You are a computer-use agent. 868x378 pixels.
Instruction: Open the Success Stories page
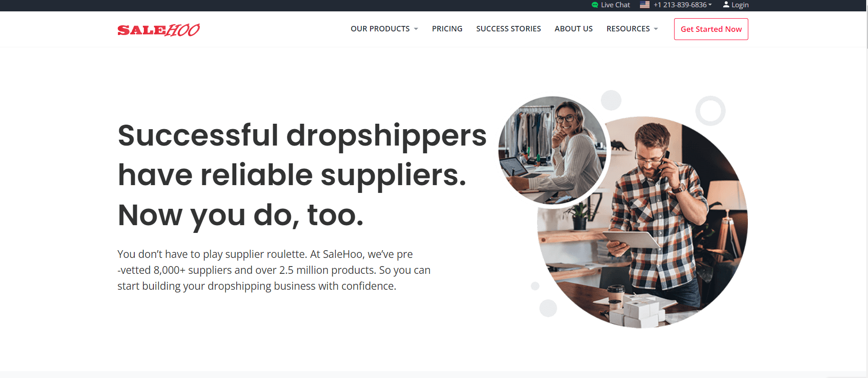tap(508, 29)
